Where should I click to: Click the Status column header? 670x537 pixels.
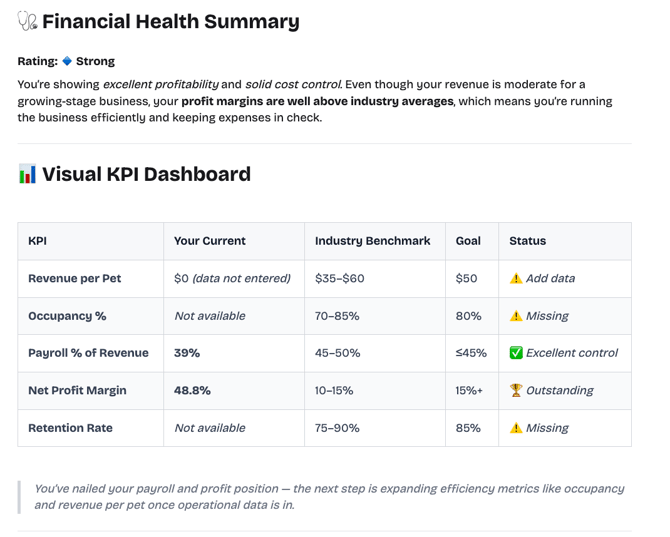coord(527,241)
